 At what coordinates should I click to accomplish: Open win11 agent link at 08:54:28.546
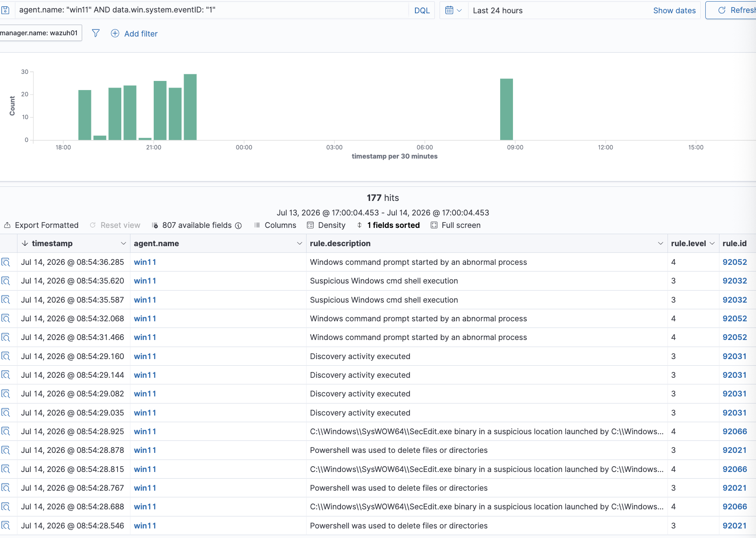[x=145, y=526]
